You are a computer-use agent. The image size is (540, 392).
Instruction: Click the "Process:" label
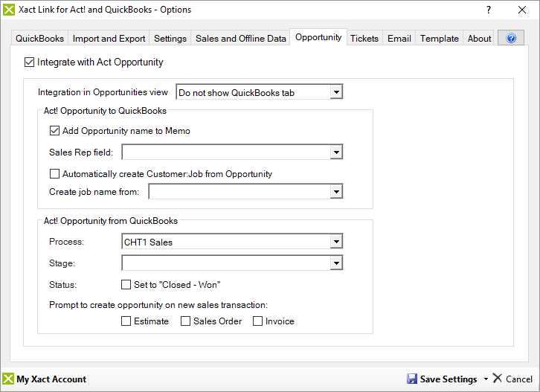click(x=66, y=242)
